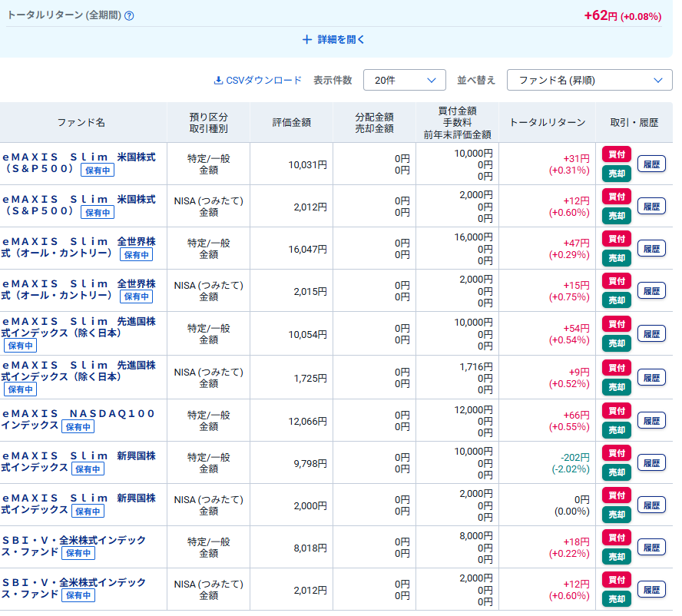Click 売却 for 全世界株式 NISA row
682x616 pixels.
[x=616, y=300]
